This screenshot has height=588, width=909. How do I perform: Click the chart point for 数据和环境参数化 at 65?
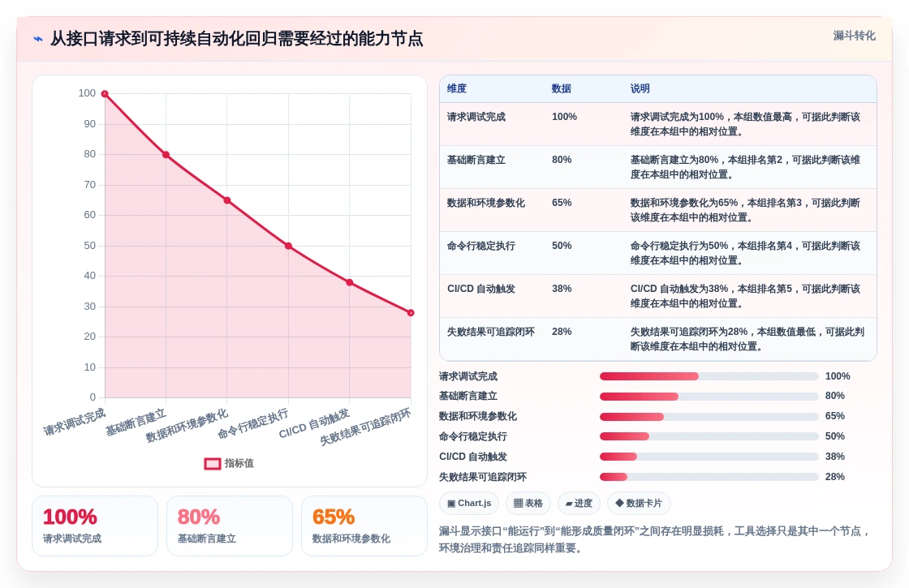227,200
